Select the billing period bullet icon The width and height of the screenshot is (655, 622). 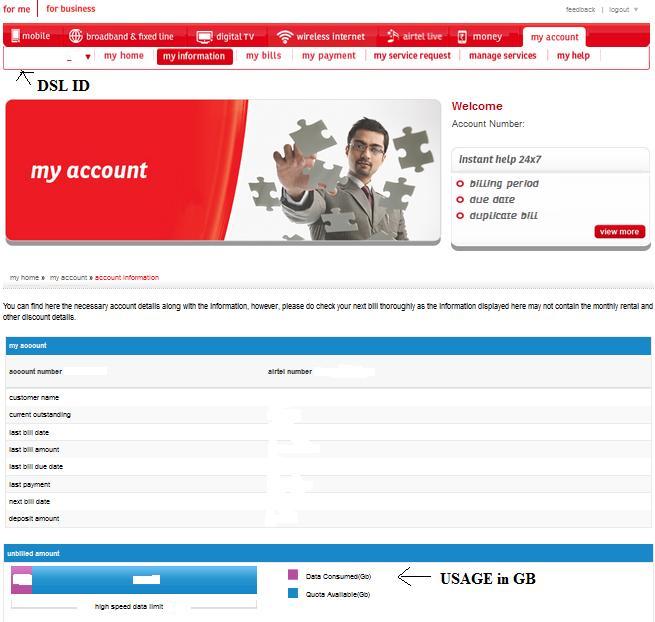(460, 184)
